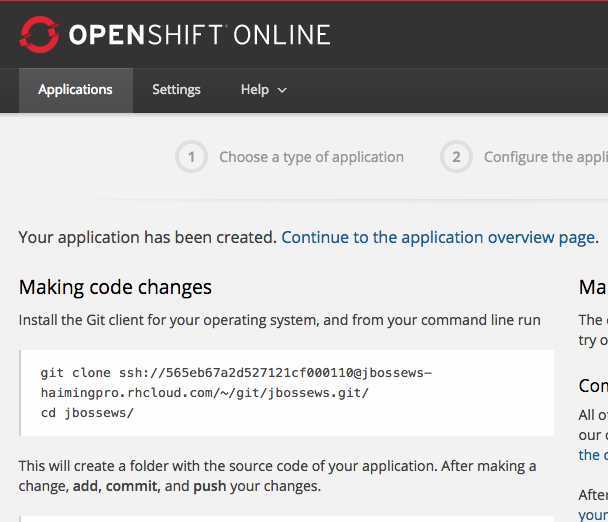The height and width of the screenshot is (522, 608).
Task: Select step 2 circle in the wizard
Action: pyautogui.click(x=456, y=157)
